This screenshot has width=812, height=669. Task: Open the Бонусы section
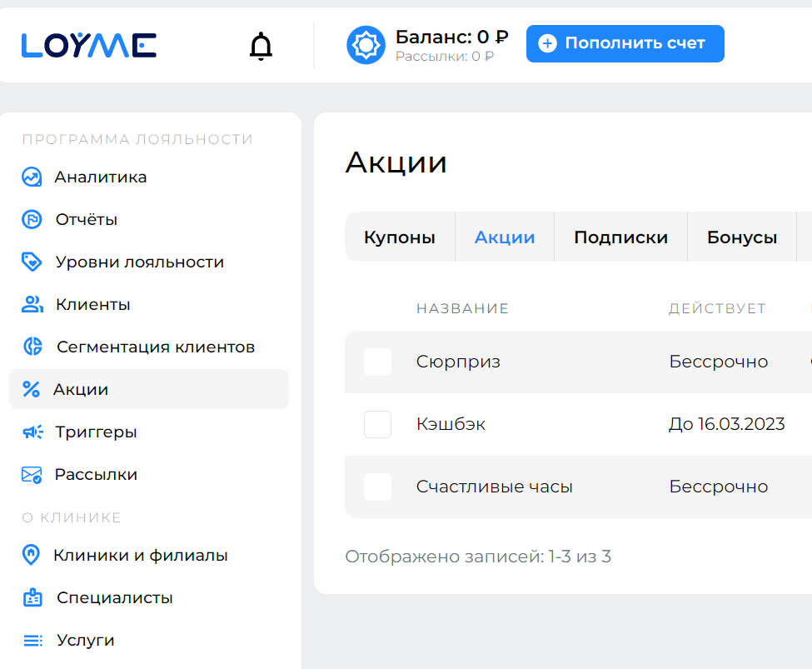point(742,237)
